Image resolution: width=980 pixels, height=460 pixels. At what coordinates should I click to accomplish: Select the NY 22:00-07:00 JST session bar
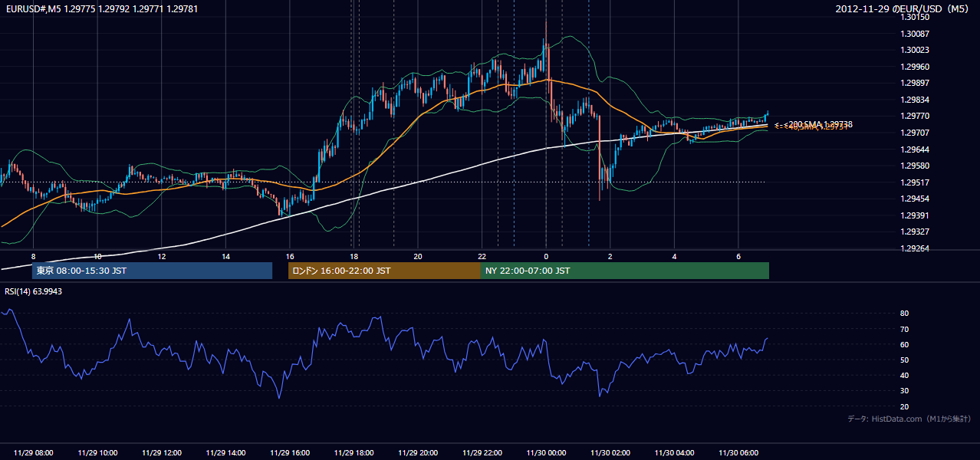(x=625, y=271)
